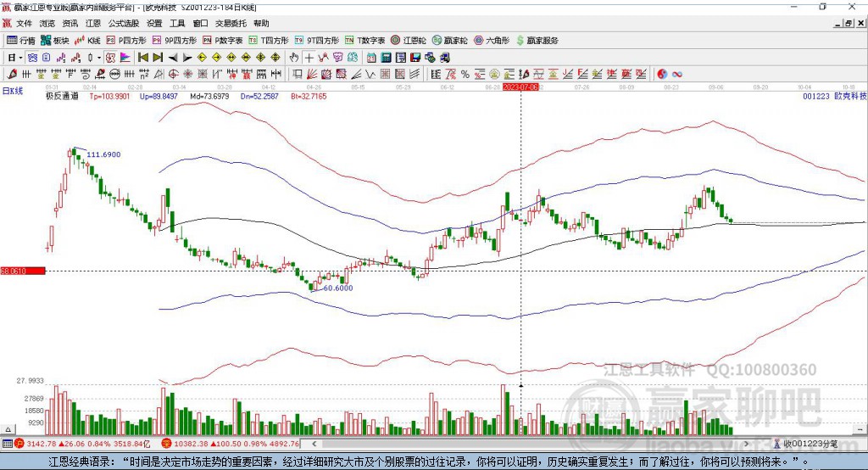Screen dimensions: 868x470
Task: Open the 浏览 menu
Action: click(47, 23)
